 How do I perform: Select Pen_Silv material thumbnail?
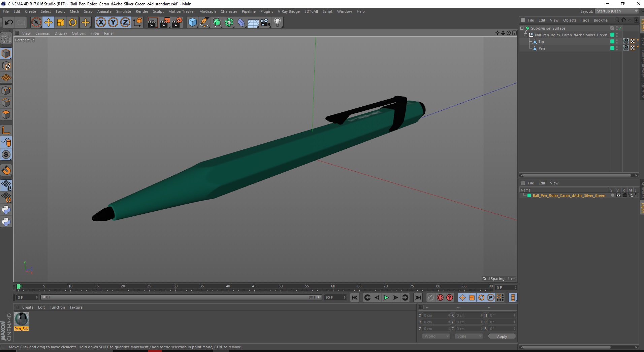[x=22, y=319]
